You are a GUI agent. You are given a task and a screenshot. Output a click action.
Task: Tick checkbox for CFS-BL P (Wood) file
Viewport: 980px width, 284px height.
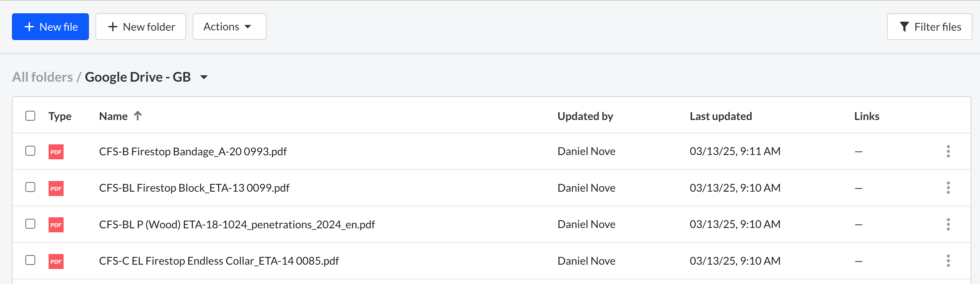click(x=30, y=223)
